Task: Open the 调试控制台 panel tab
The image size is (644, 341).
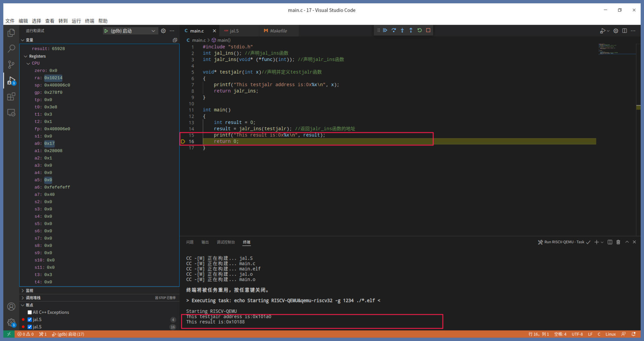Action: [x=226, y=242]
